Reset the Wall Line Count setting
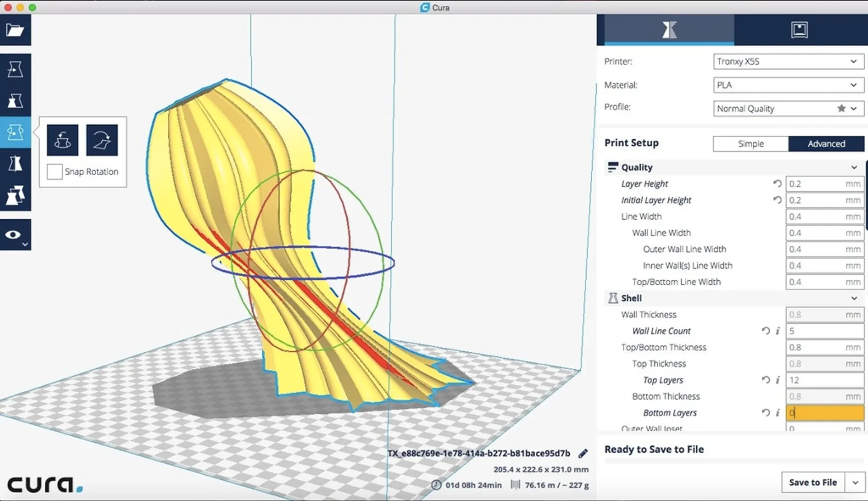Screen dimensions: 868x501 [765, 331]
